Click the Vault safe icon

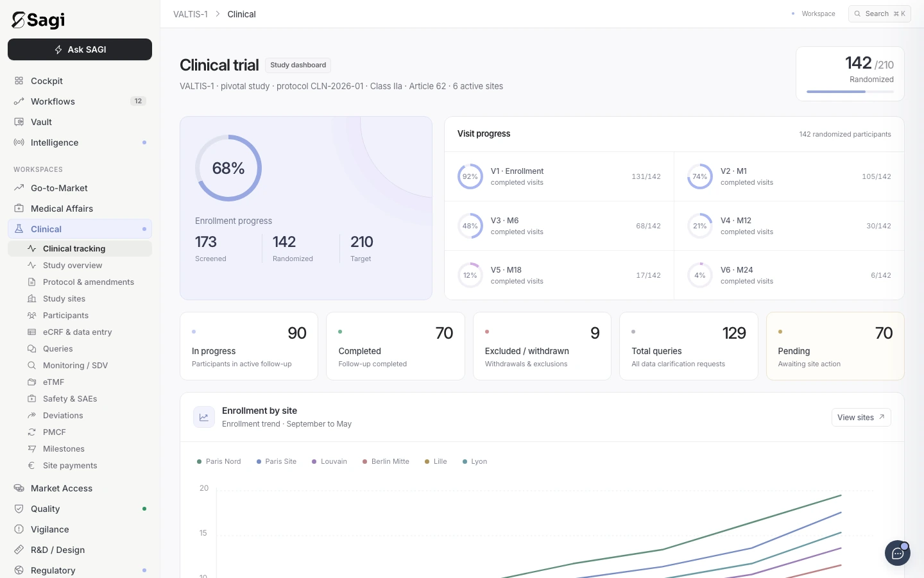click(x=19, y=122)
